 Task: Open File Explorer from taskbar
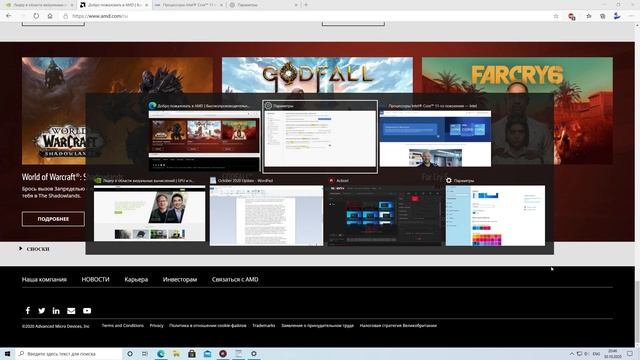pyautogui.click(x=176, y=353)
